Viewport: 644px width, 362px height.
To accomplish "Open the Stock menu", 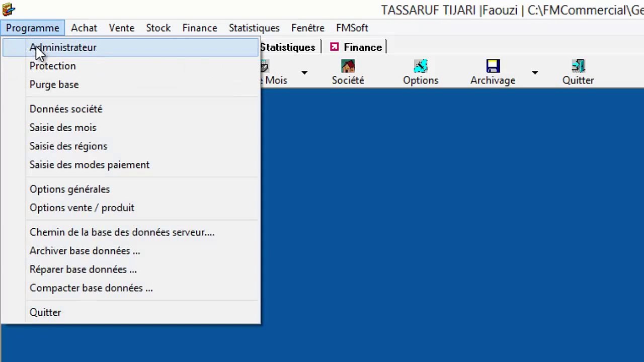I will pyautogui.click(x=158, y=28).
